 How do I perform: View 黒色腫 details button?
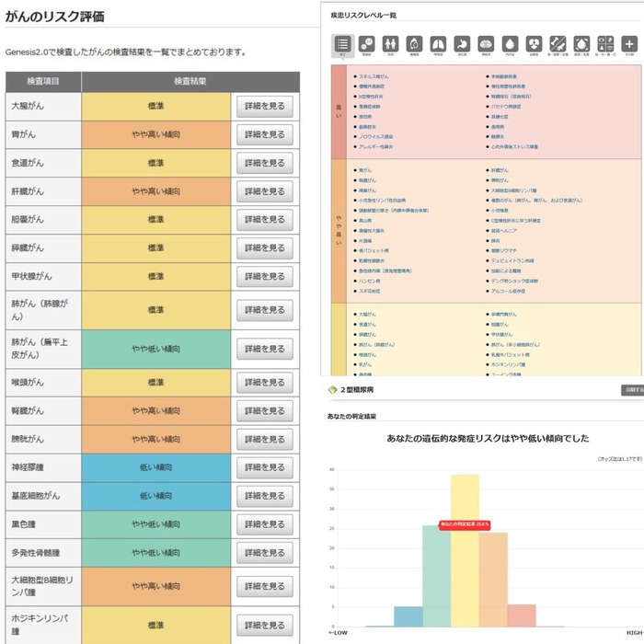coord(265,524)
